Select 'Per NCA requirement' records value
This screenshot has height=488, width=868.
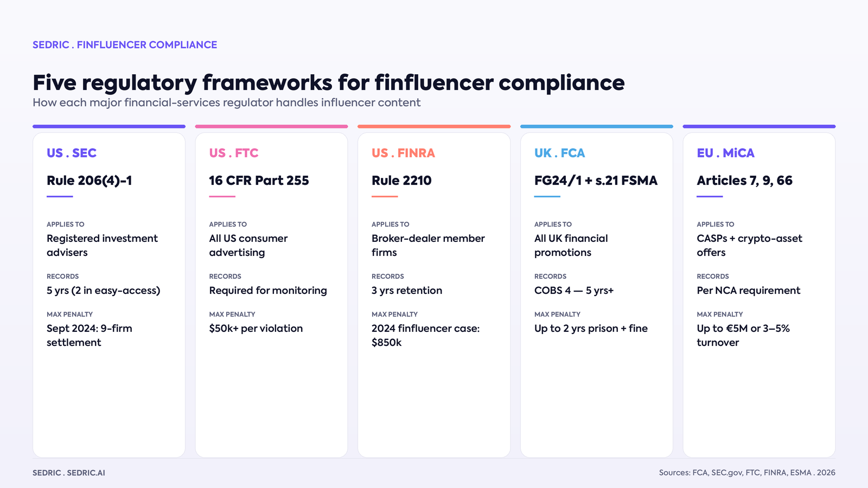pyautogui.click(x=749, y=291)
